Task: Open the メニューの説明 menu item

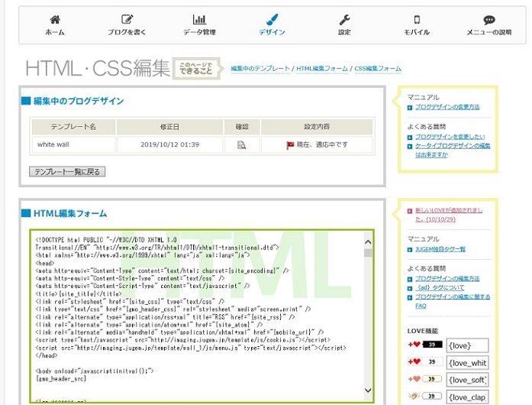Action: coord(489,32)
